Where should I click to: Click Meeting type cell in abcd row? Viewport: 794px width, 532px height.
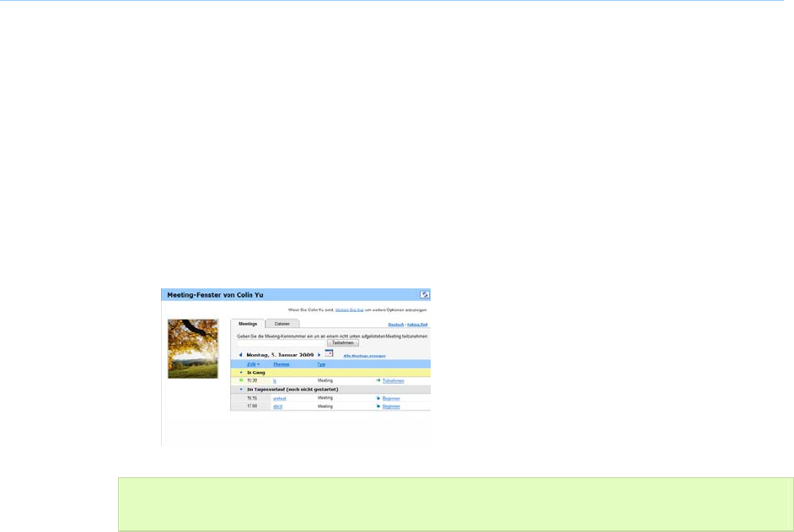[x=325, y=406]
